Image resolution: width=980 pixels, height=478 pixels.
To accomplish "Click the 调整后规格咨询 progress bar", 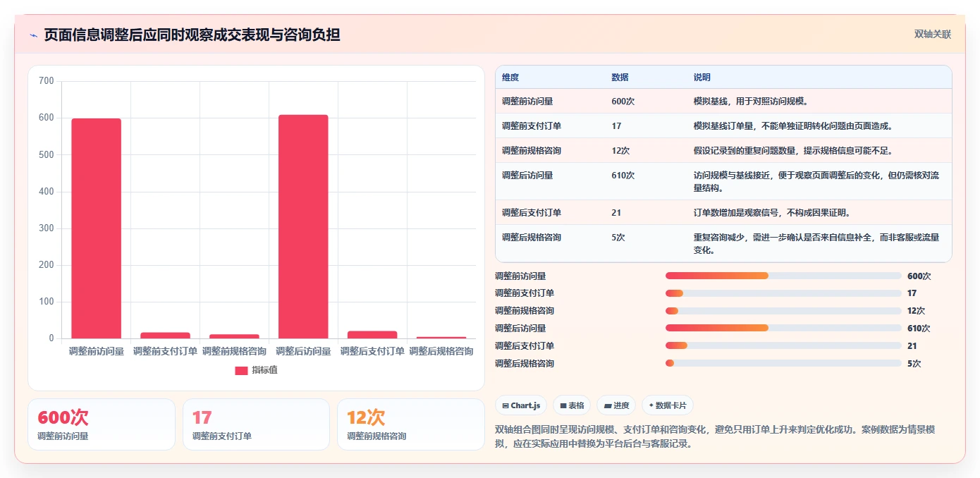I will (x=783, y=364).
